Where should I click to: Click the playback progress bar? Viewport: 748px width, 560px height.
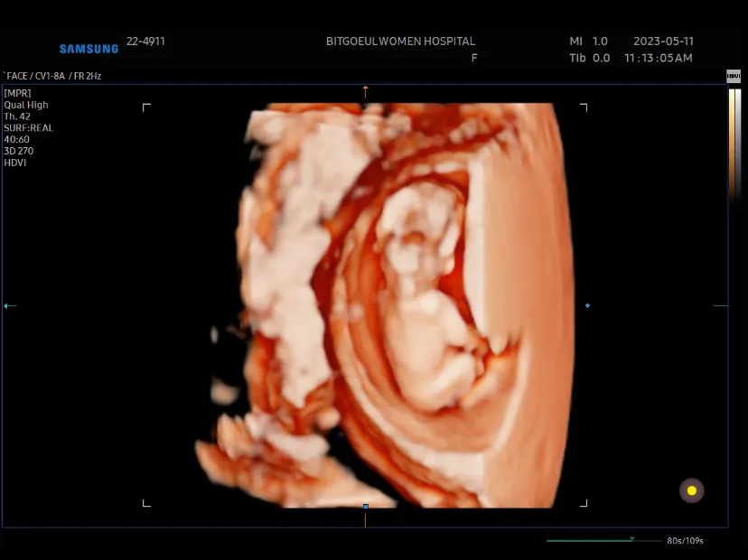coord(604,541)
